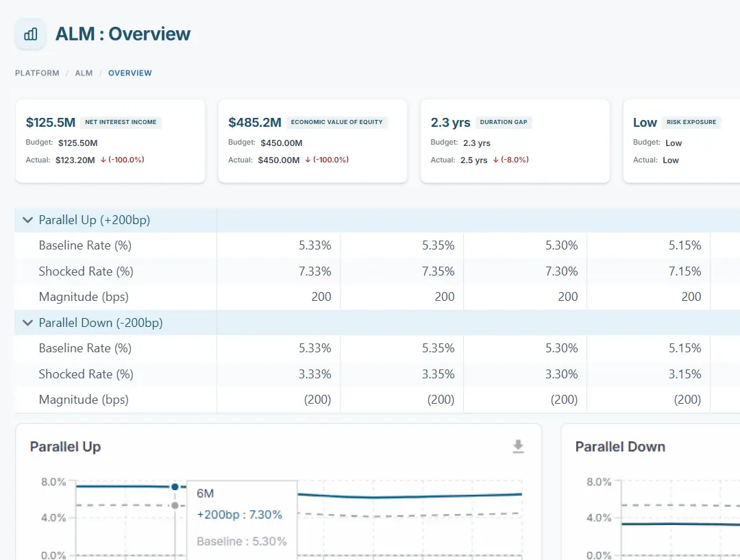Click the down arrow next to $123.20M actual
The image size is (740, 560).
tap(103, 160)
